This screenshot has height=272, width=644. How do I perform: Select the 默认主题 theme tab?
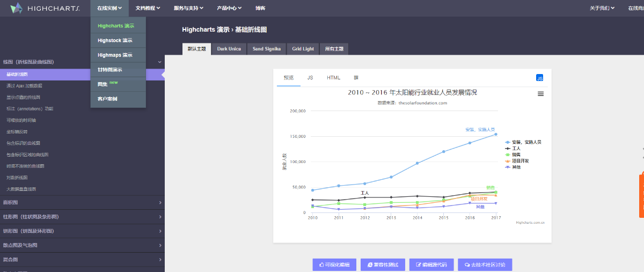click(196, 49)
